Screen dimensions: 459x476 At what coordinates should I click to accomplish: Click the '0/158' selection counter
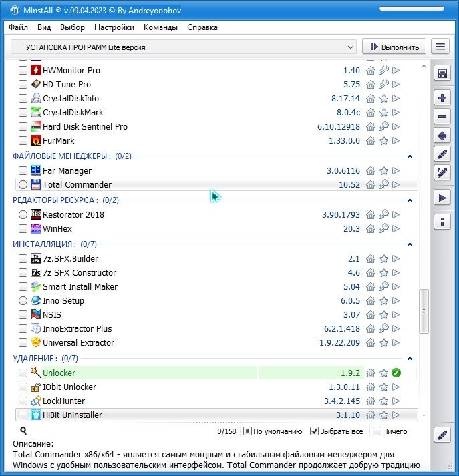226,431
